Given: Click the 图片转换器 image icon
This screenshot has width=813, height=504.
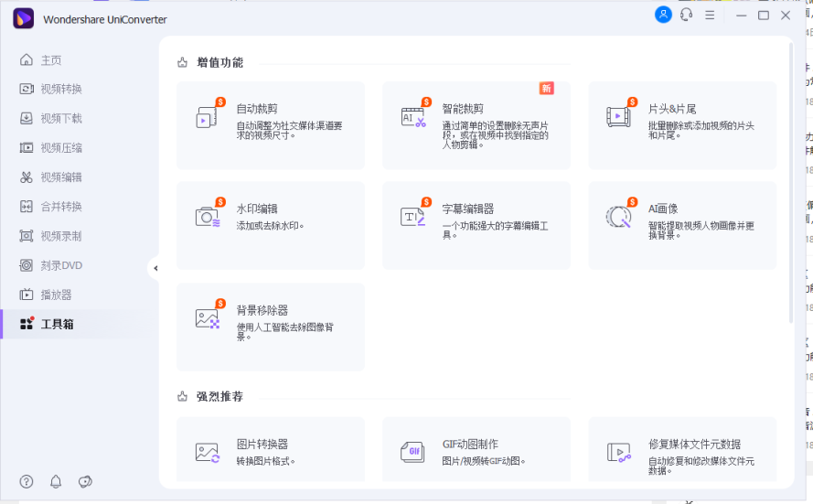Looking at the screenshot, I should pos(208,453).
